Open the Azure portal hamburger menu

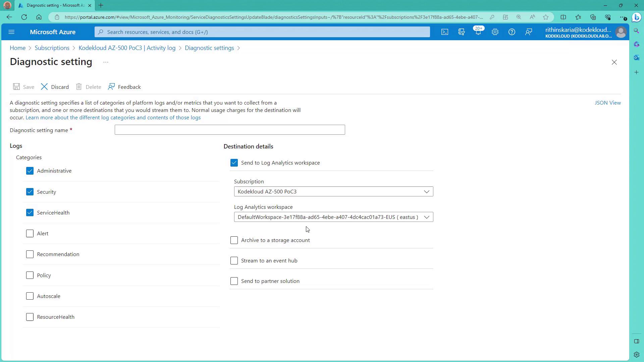point(11,32)
